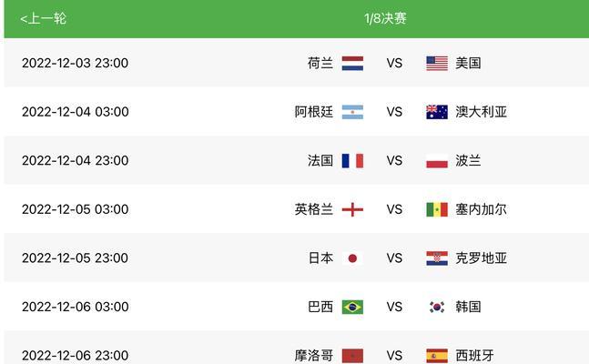Select the France flag icon
The width and height of the screenshot is (589, 364).
coord(352,161)
